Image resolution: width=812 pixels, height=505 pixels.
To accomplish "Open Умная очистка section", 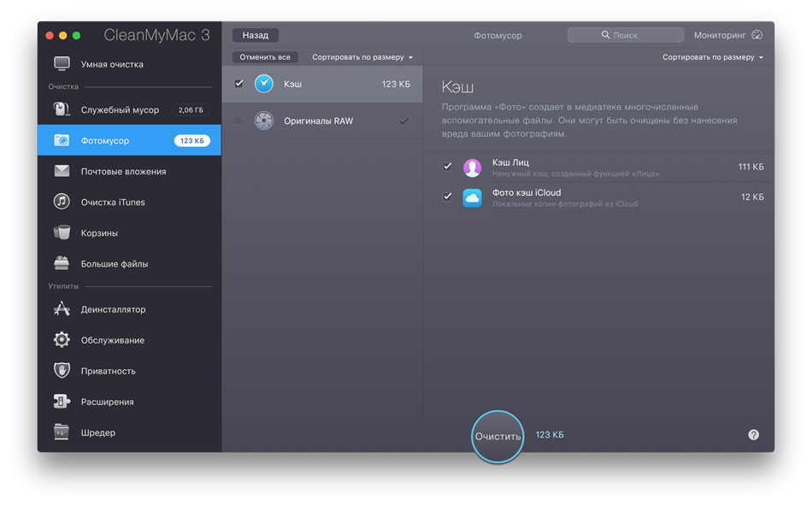I will [x=129, y=64].
